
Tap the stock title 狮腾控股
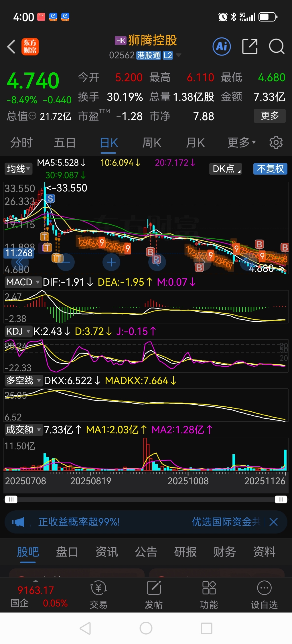pyautogui.click(x=153, y=40)
